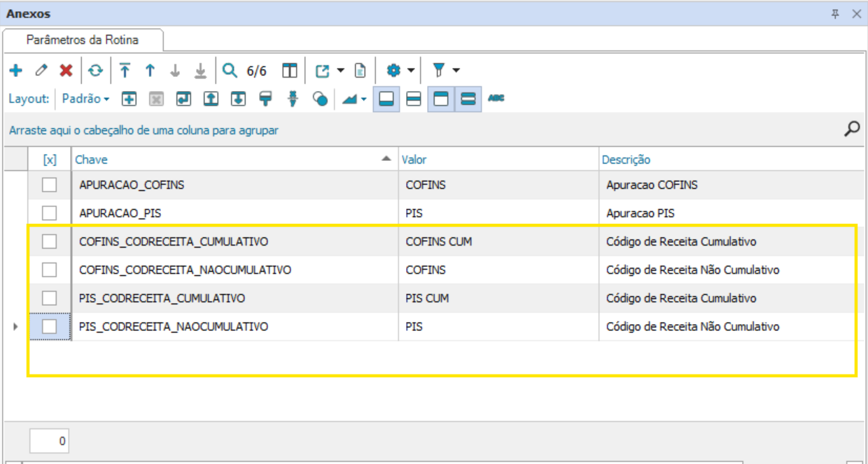Click the PIS CUM value cell
This screenshot has height=464, width=868.
pyautogui.click(x=498, y=298)
